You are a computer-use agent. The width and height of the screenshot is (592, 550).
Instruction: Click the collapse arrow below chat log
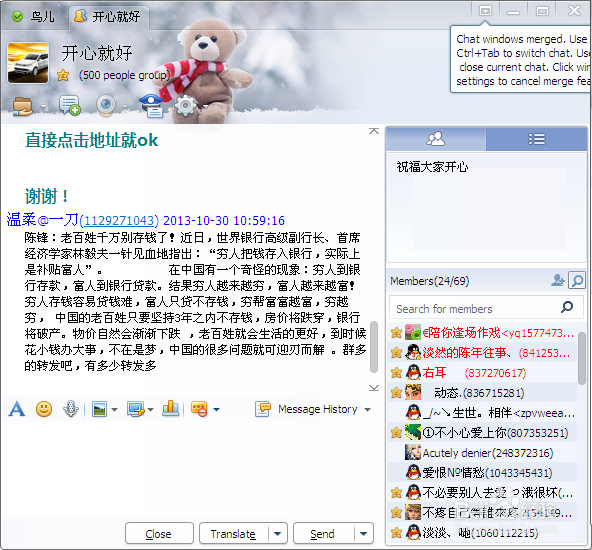pyautogui.click(x=374, y=388)
